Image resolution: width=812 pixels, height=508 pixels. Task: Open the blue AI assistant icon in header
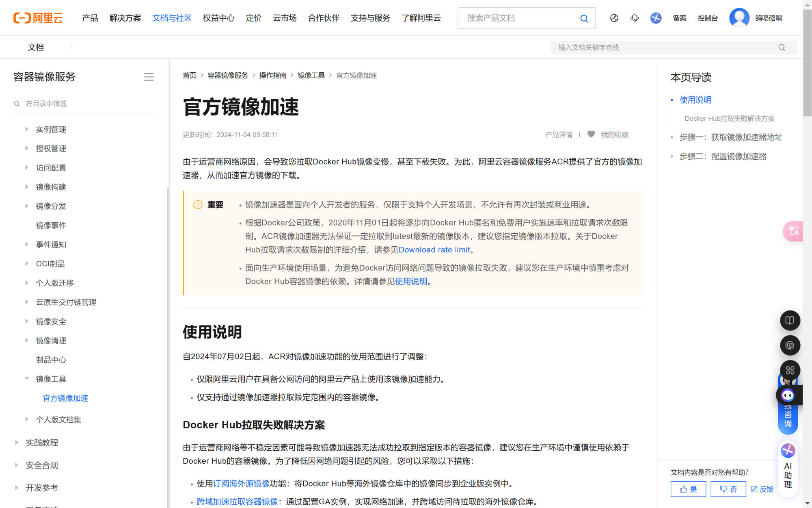656,18
